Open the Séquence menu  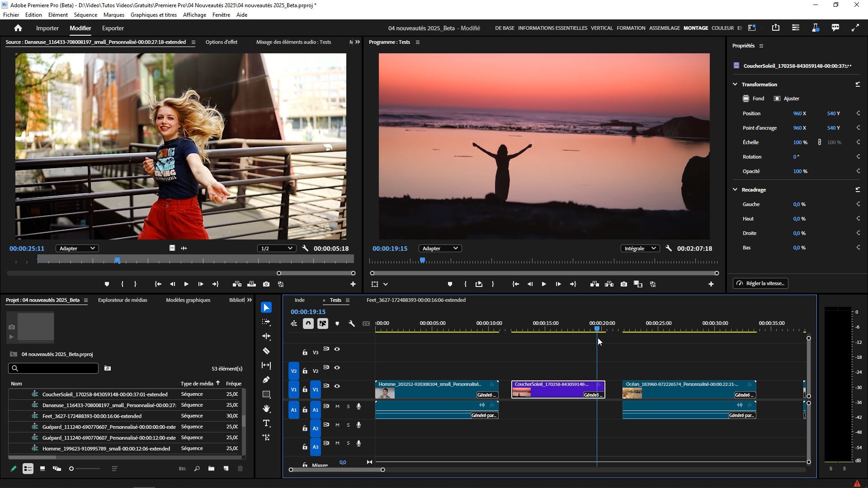click(85, 15)
